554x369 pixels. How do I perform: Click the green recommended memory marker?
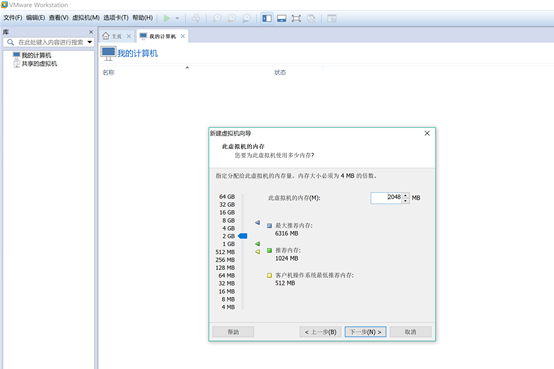258,244
